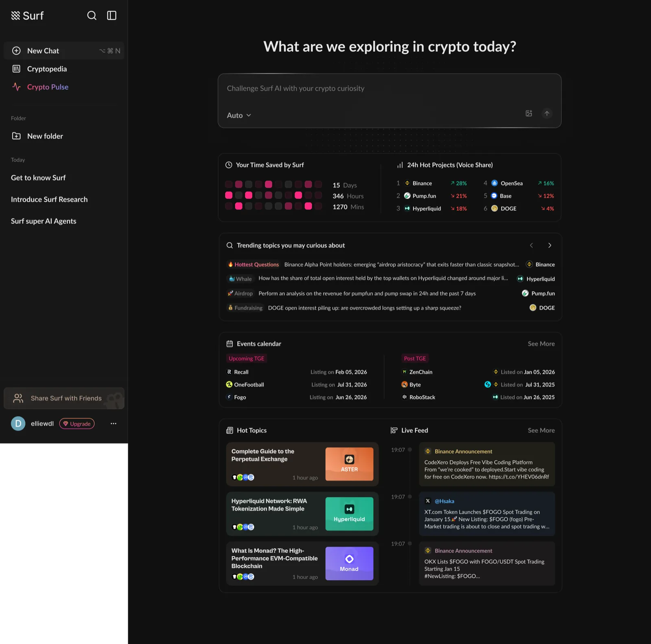Select Hyperliquid in hot projects list
The width and height of the screenshot is (651, 644).
tap(431, 209)
